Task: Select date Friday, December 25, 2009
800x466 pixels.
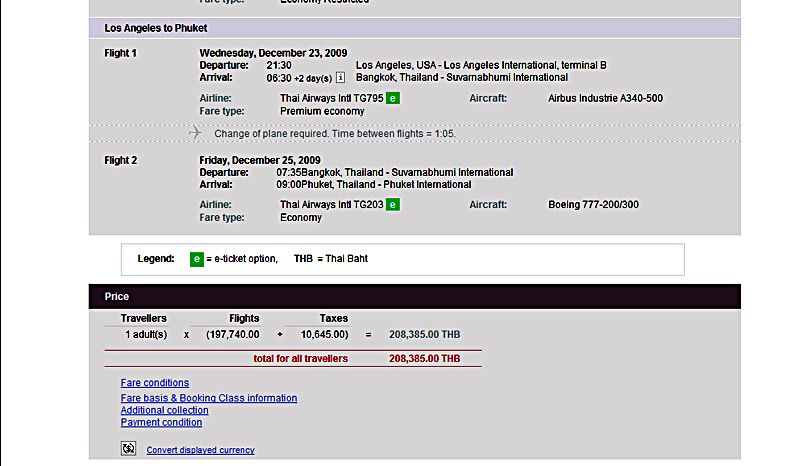Action: (260, 160)
